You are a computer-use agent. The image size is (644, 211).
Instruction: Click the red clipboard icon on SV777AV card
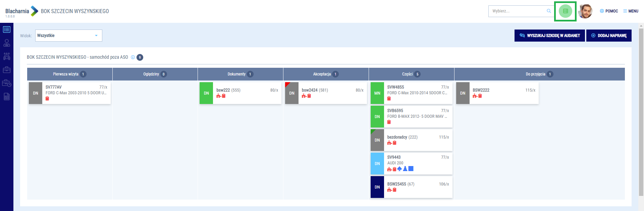(x=47, y=99)
